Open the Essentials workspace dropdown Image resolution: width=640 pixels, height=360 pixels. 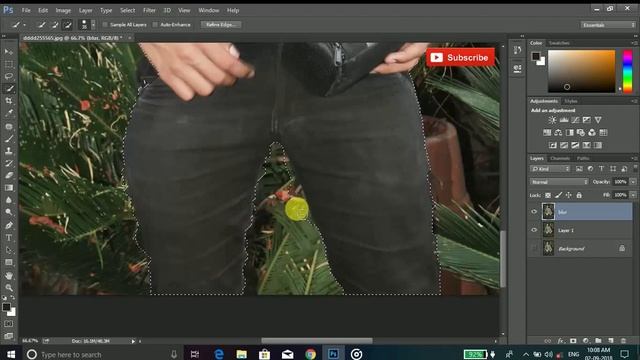[x=608, y=25]
